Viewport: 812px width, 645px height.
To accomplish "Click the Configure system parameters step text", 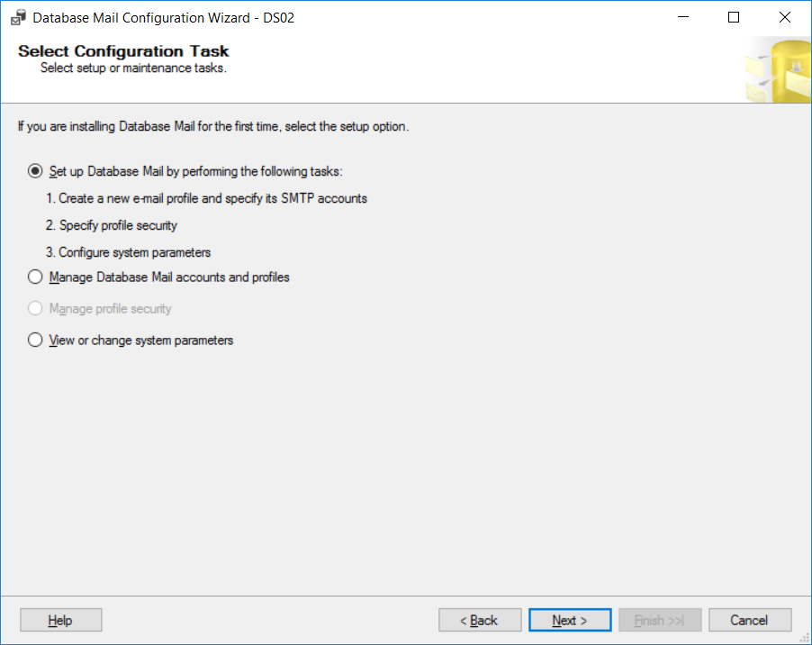I will pyautogui.click(x=129, y=252).
